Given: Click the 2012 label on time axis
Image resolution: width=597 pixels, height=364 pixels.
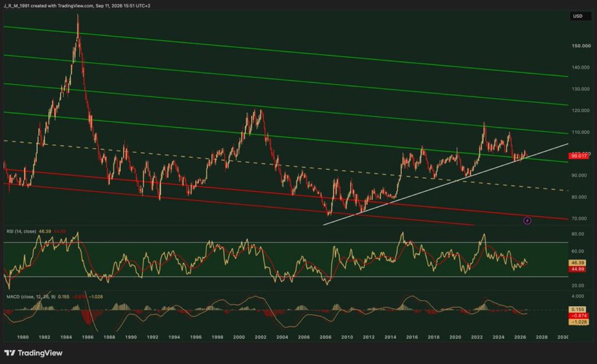Looking at the screenshot, I should 369,337.
